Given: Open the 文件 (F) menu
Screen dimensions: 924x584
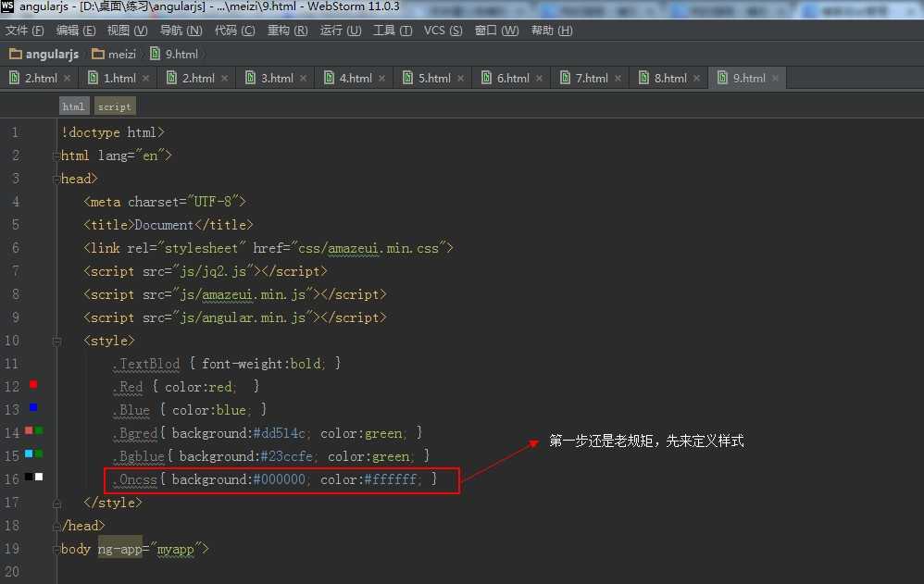Looking at the screenshot, I should tap(25, 31).
